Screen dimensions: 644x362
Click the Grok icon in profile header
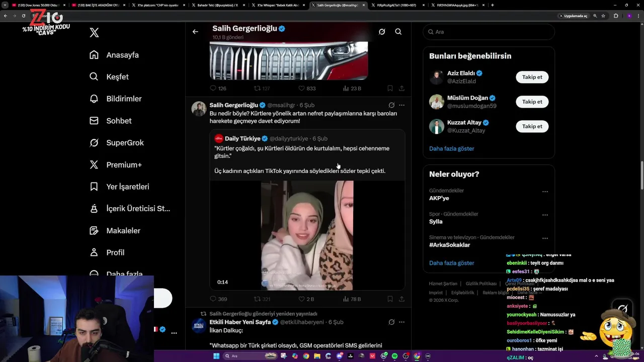tap(382, 32)
